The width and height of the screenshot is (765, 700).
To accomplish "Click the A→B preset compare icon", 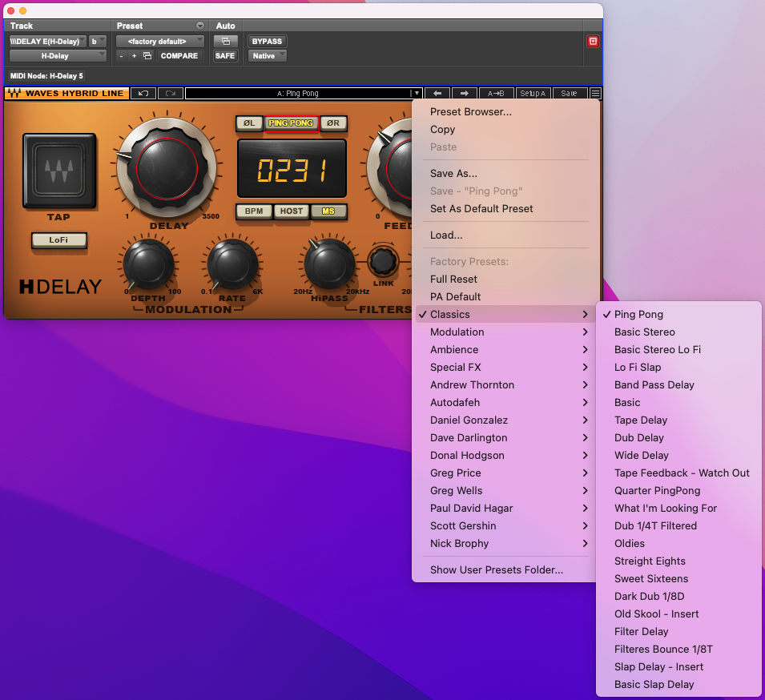I will (495, 93).
